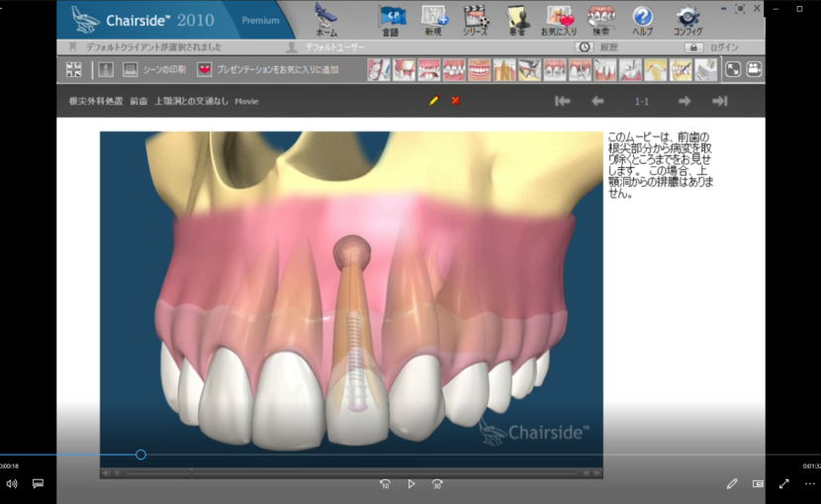Viewport: 821px width, 504px height.
Task: Open the missing teeth gap category thumbnail
Action: tap(429, 69)
